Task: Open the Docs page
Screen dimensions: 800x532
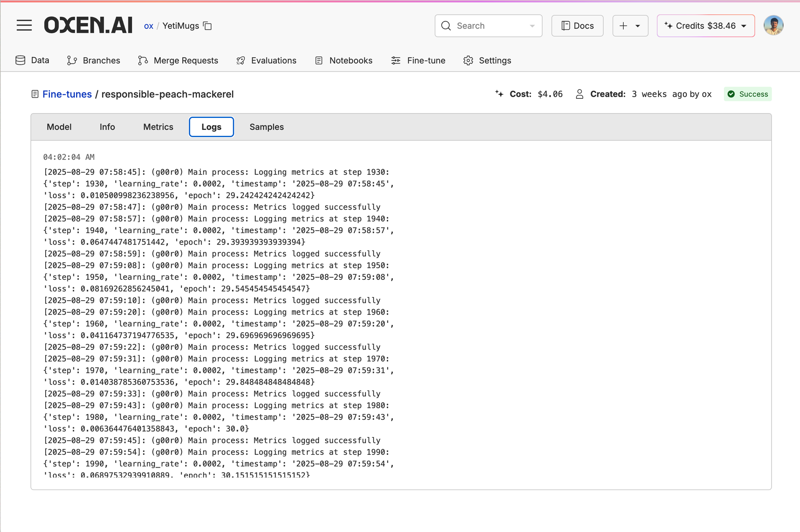Action: (577, 26)
